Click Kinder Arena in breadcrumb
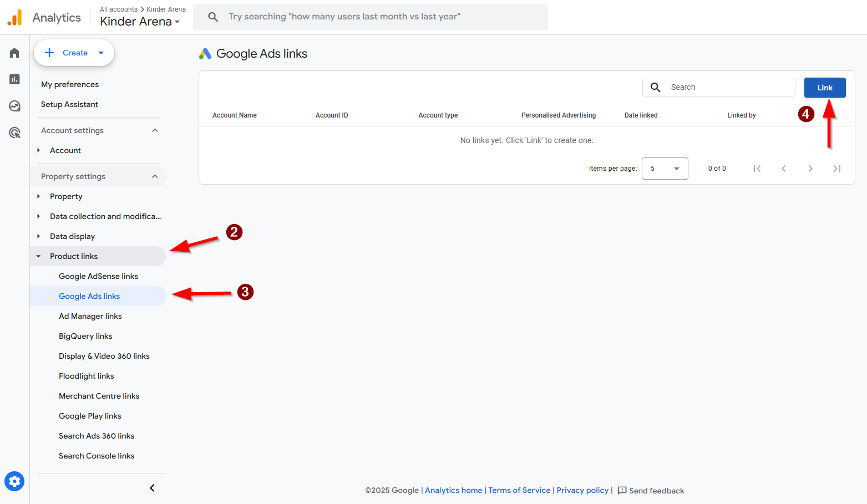This screenshot has width=867, height=504. pos(166,9)
